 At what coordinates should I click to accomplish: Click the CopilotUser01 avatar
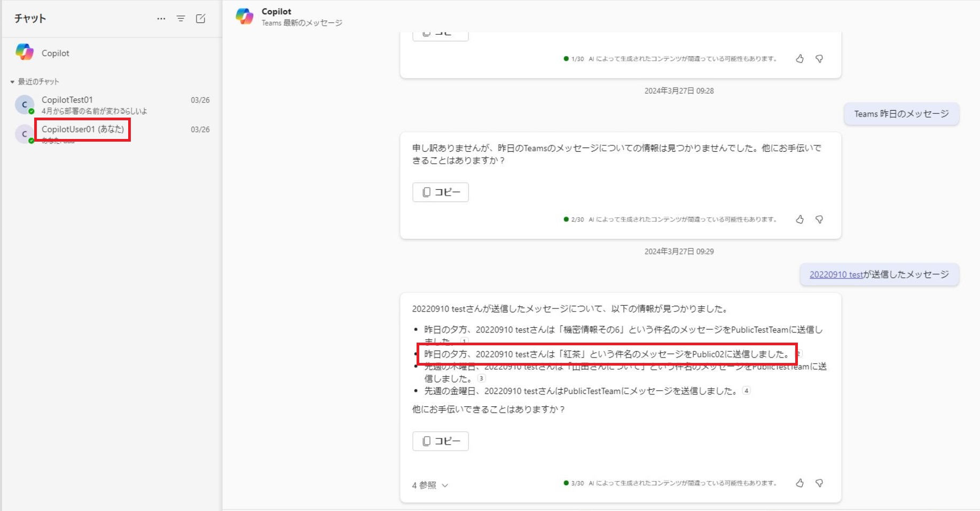click(x=25, y=134)
